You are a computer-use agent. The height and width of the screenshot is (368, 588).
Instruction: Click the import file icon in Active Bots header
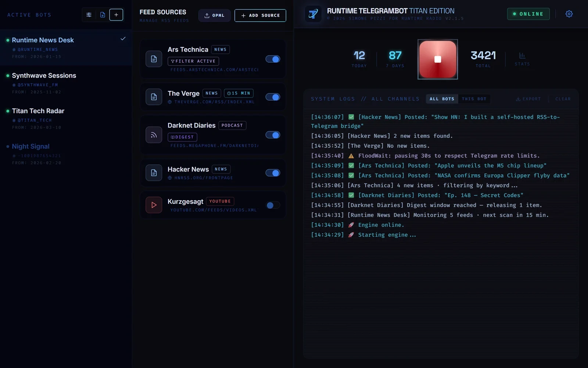103,15
